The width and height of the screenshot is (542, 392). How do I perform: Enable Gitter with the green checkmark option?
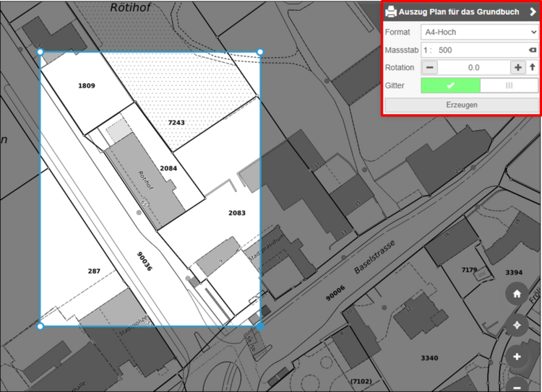(450, 85)
